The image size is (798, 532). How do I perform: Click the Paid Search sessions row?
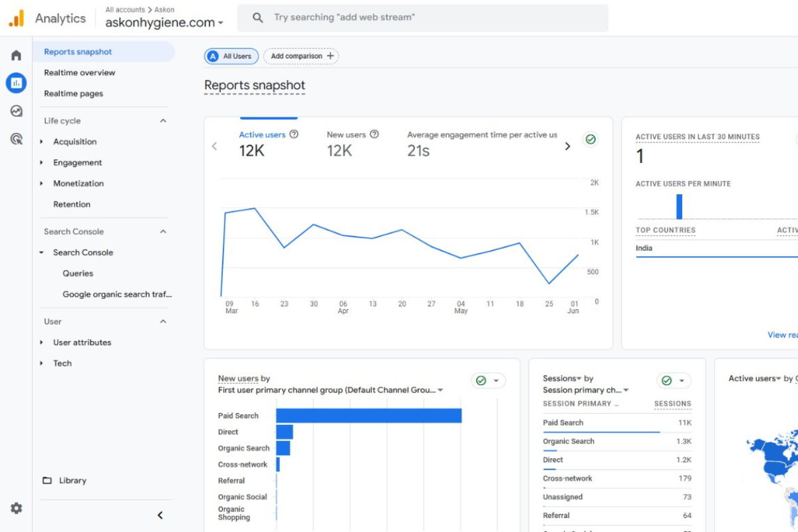[617, 423]
